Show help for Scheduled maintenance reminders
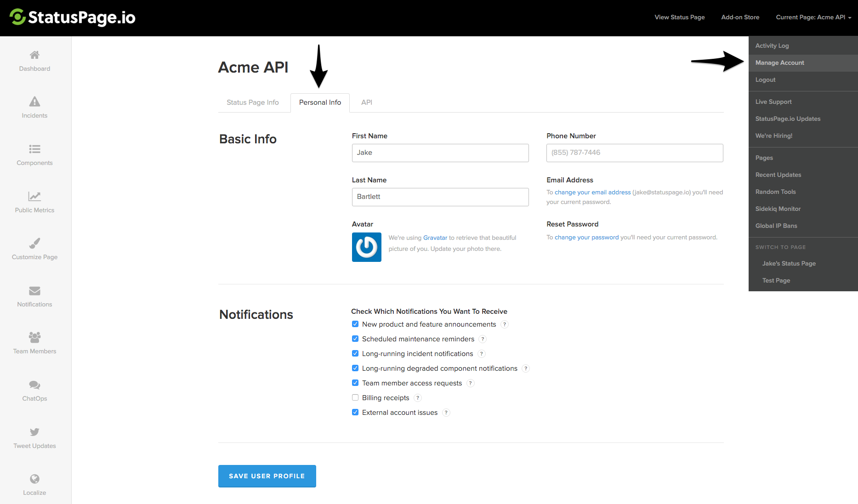 click(x=483, y=339)
